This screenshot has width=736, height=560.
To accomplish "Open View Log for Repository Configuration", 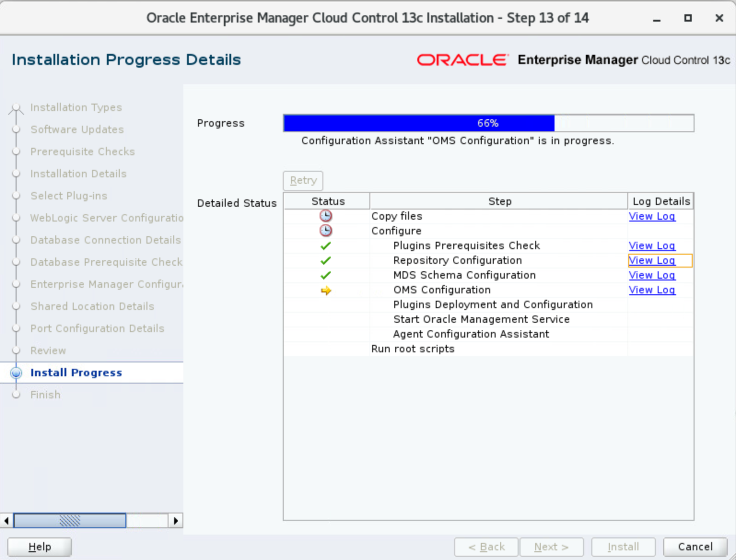I will (x=652, y=260).
